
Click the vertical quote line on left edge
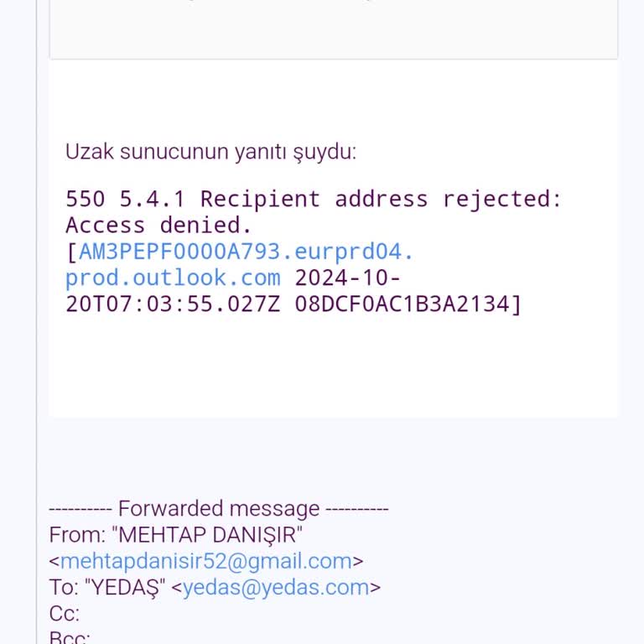coord(36,335)
